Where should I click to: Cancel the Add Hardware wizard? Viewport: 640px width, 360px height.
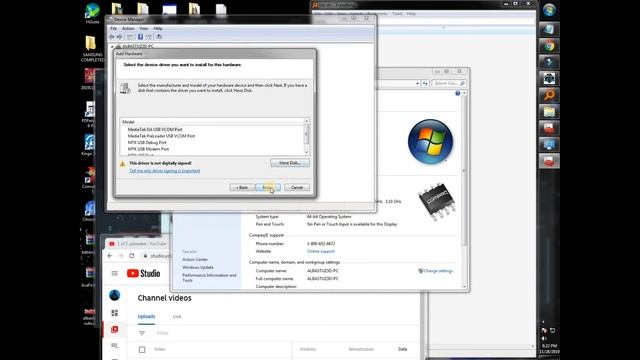[x=297, y=187]
